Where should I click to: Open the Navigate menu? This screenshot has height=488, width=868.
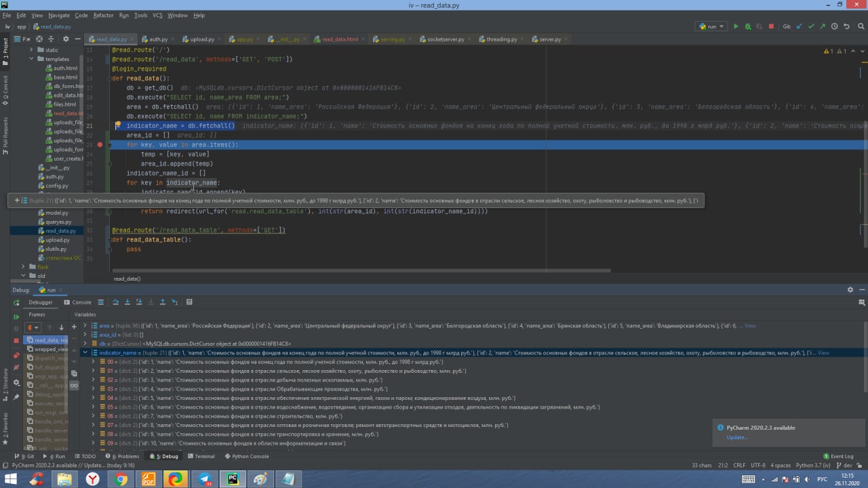point(59,15)
